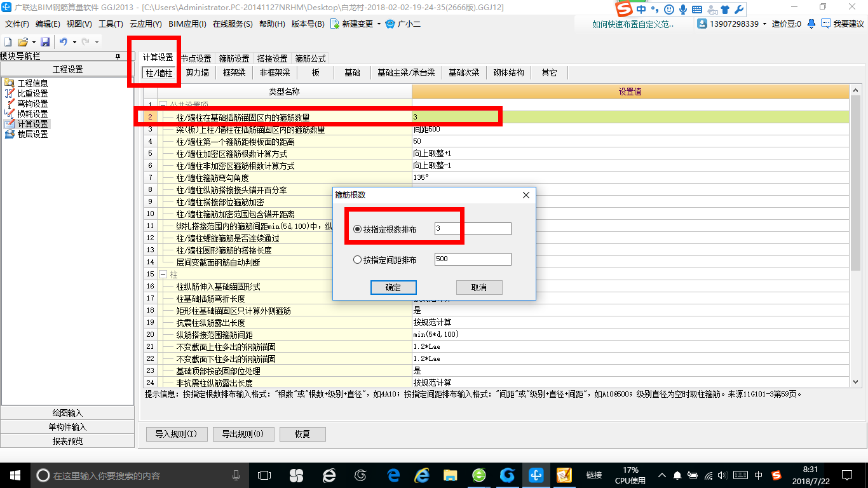Screen dimensions: 868x488
Task: Open 绘图输入 module section
Action: [x=67, y=413]
